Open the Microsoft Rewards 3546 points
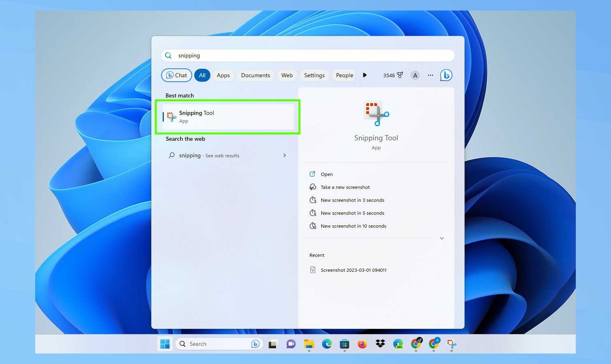The image size is (611, 364). [393, 75]
